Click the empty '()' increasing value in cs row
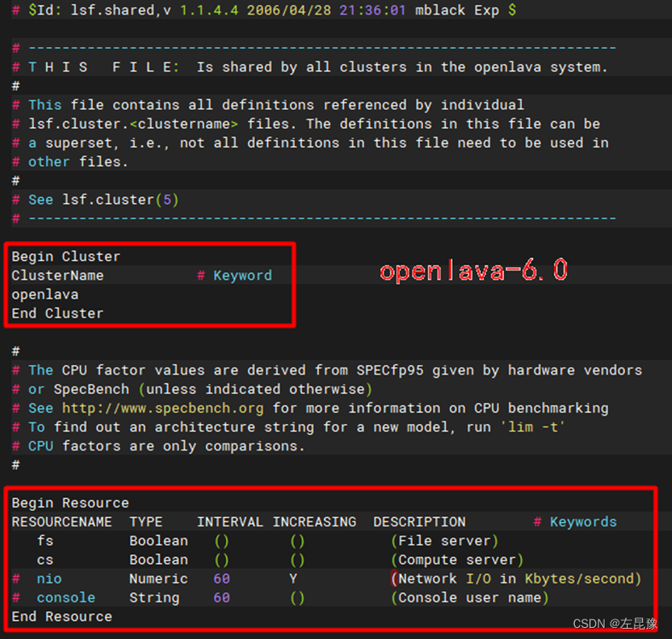The image size is (672, 639). [298, 561]
